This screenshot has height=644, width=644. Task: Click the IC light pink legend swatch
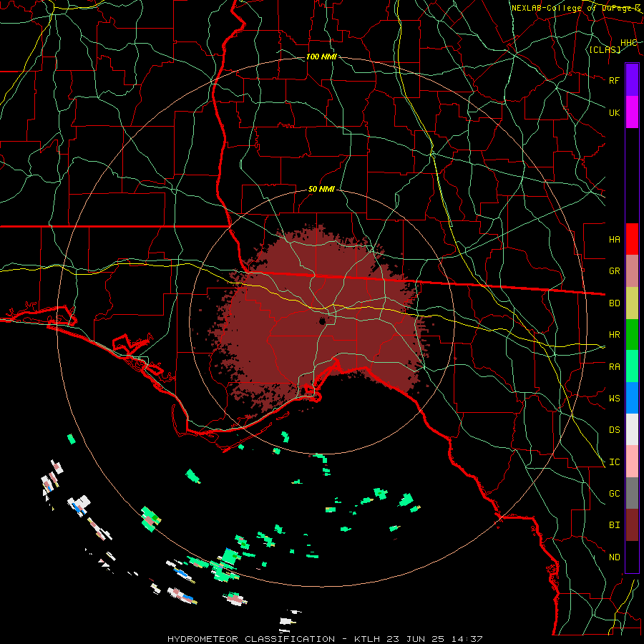point(632,462)
